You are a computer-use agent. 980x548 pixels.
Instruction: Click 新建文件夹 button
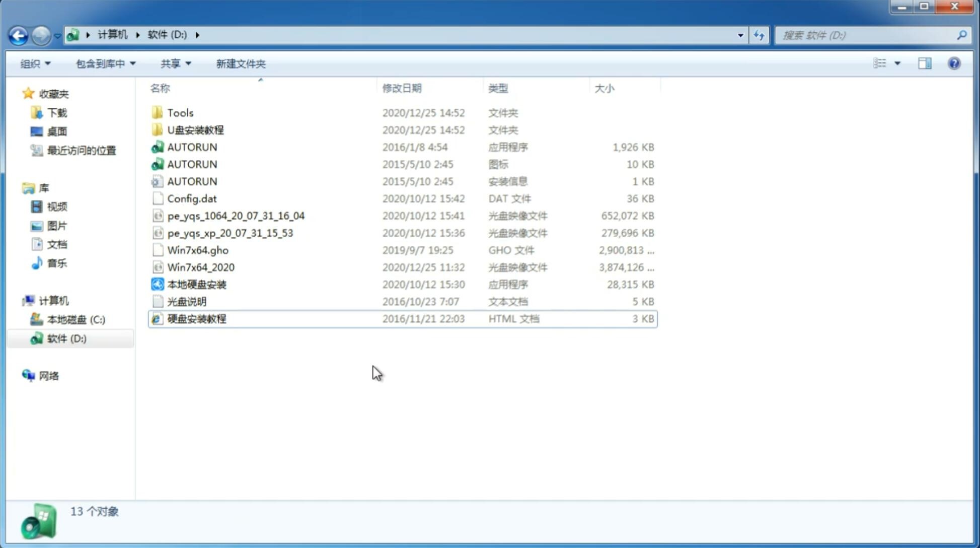(x=240, y=63)
